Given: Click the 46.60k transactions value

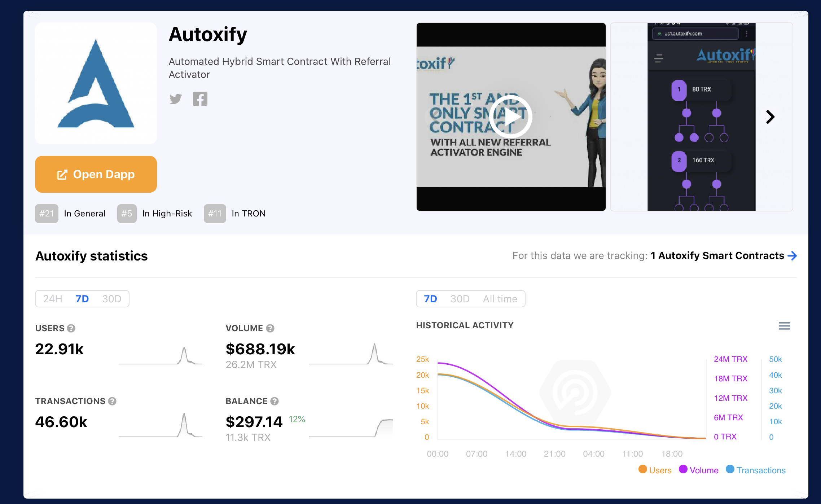Looking at the screenshot, I should [61, 422].
